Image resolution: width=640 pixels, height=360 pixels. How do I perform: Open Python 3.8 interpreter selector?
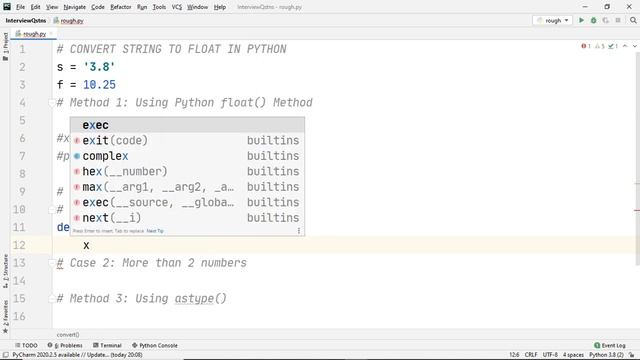[606, 355]
